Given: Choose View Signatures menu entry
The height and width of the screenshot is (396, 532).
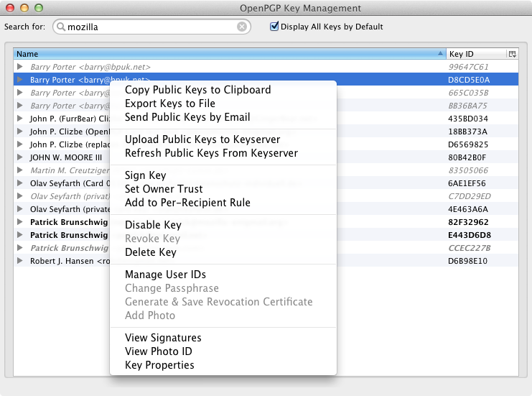Looking at the screenshot, I should [163, 338].
